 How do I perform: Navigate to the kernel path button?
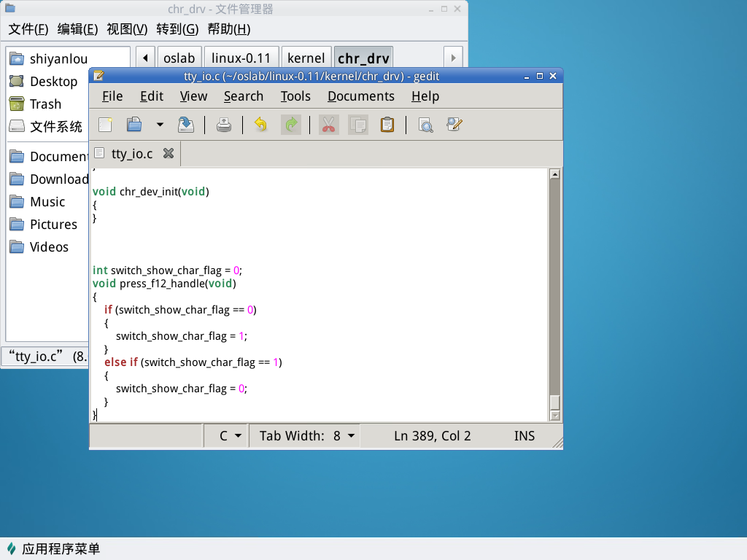coord(306,58)
